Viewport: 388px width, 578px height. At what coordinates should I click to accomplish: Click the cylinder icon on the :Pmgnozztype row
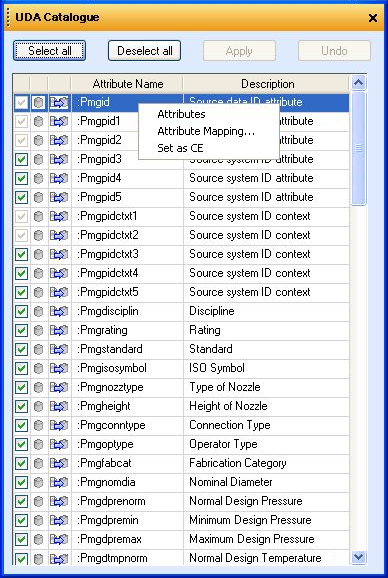pyautogui.click(x=38, y=387)
